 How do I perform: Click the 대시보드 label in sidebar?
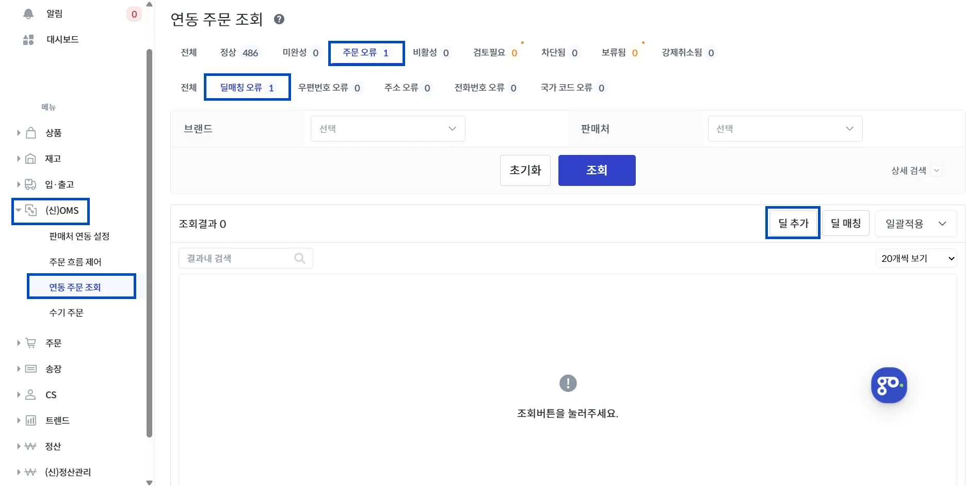click(62, 40)
